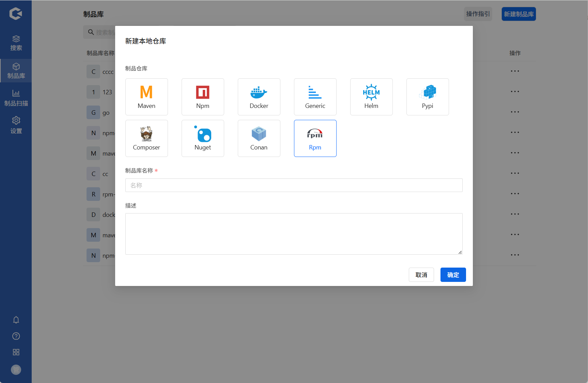Click the '123' repository name
The image size is (588, 383).
(107, 92)
